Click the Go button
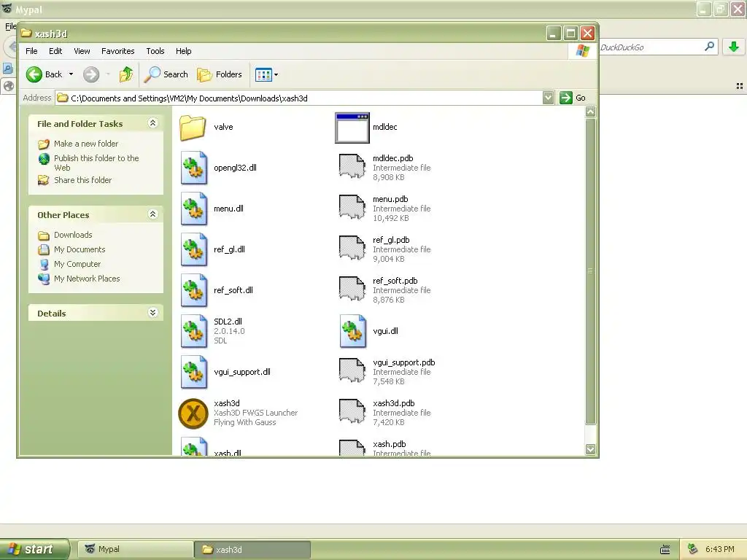747x560 pixels. [x=573, y=98]
